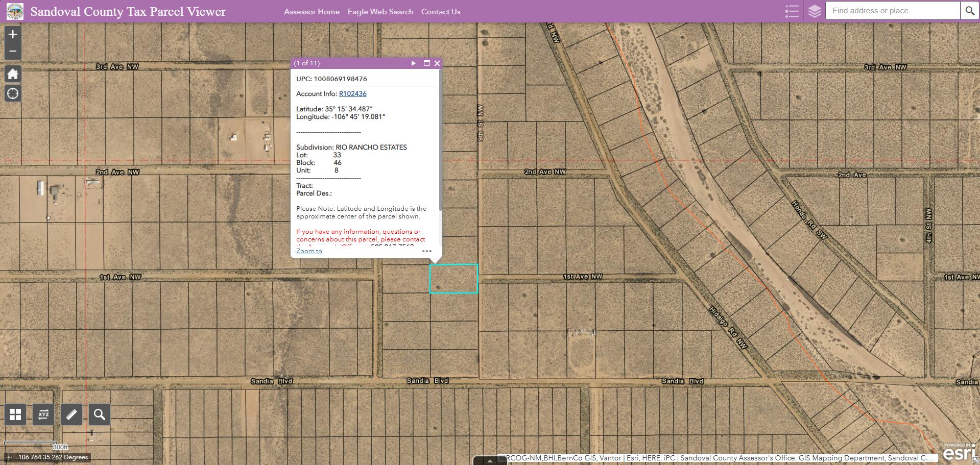
Task: Open the basemap gallery grid icon
Action: click(15, 414)
